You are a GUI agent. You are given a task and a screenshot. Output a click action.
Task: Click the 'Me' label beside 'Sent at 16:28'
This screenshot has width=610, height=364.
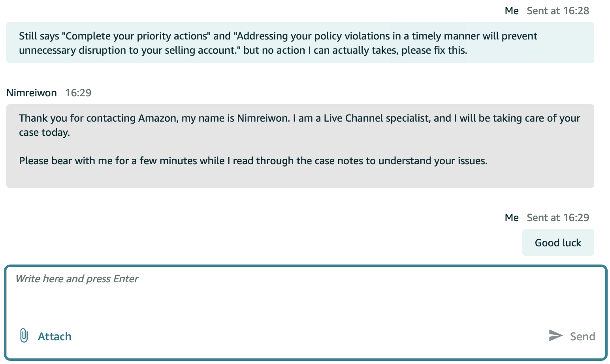[512, 11]
